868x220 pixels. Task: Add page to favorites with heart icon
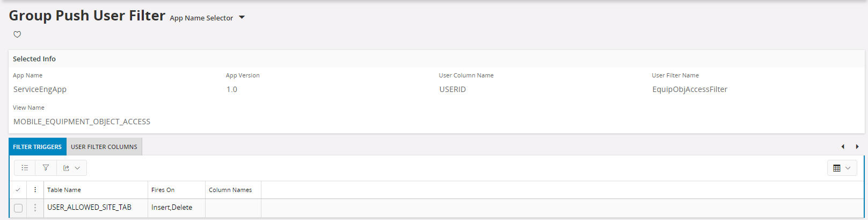pyautogui.click(x=17, y=34)
